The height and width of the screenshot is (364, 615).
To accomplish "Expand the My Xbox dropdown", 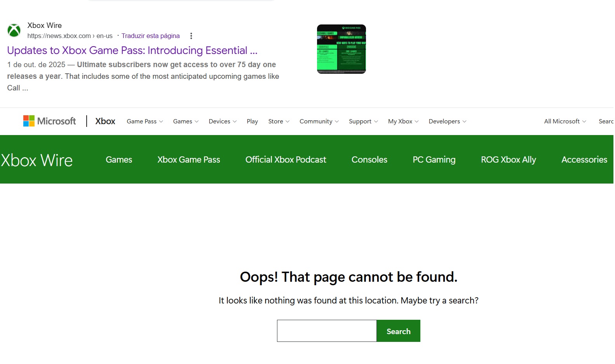I will click(x=403, y=121).
